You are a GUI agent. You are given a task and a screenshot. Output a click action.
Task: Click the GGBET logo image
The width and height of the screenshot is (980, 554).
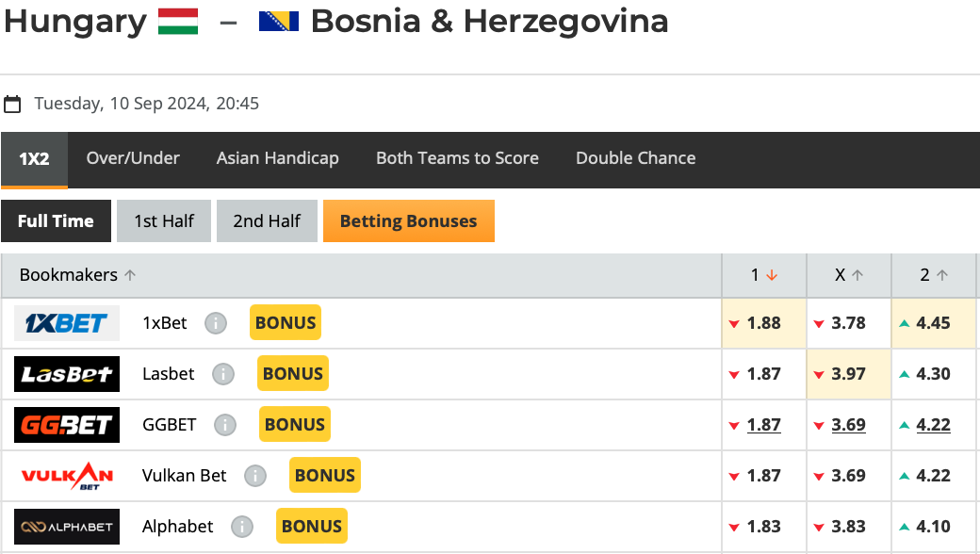67,425
